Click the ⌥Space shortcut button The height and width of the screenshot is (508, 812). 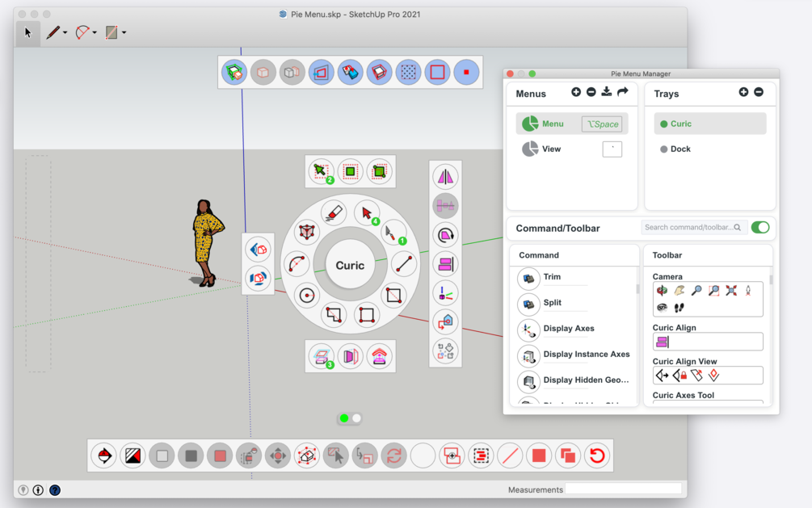602,124
